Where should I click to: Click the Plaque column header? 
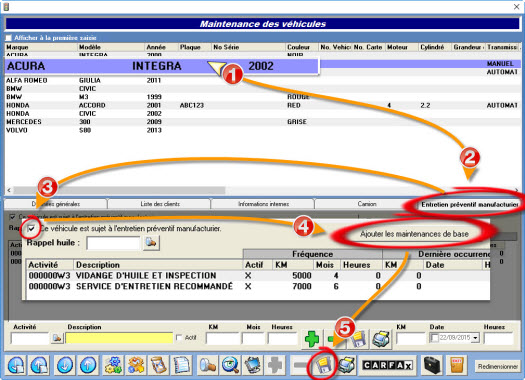[x=195, y=47]
